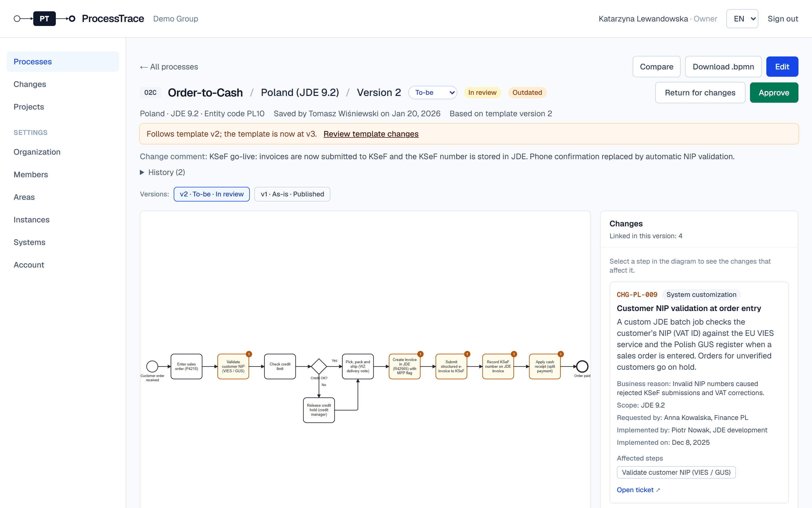Viewport: 812px width, 508px height.
Task: Open Processes in the sidebar
Action: (63, 62)
